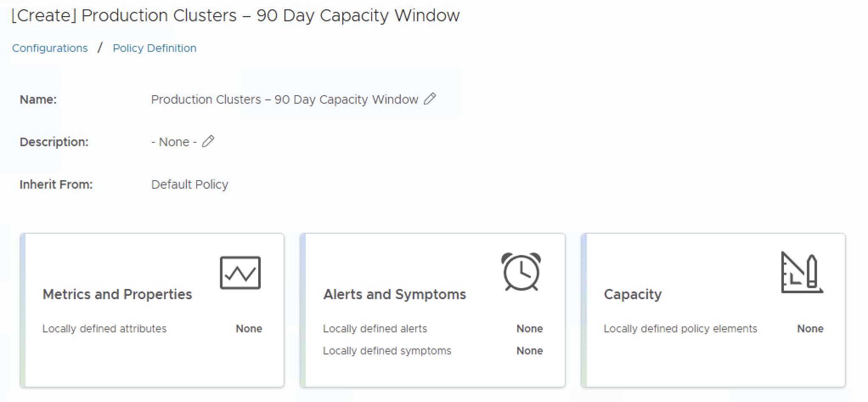This screenshot has height=402, width=868.
Task: Click the pencil icon next to policy name
Action: coord(430,99)
